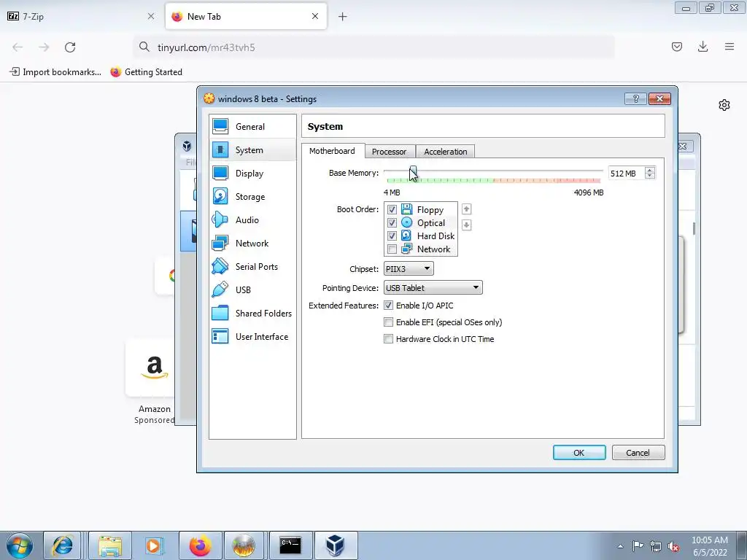Screen dimensions: 747x560
Task: Open the Network settings icon
Action: pyautogui.click(x=220, y=243)
